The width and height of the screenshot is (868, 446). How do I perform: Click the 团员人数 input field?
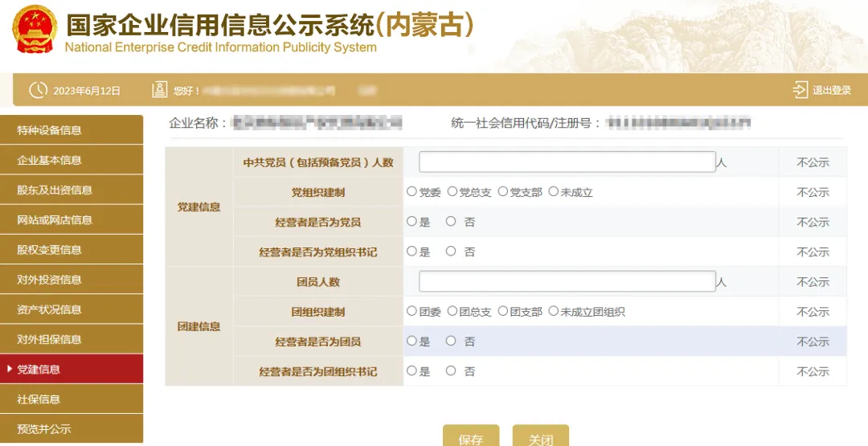[567, 281]
